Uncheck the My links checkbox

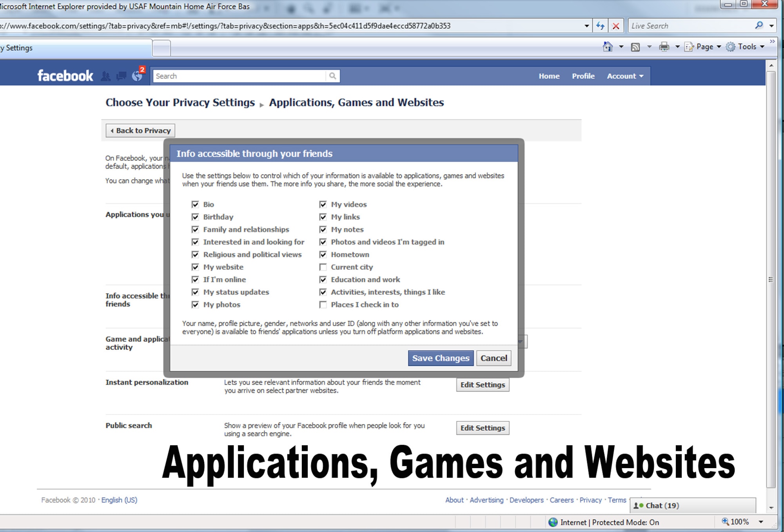323,217
